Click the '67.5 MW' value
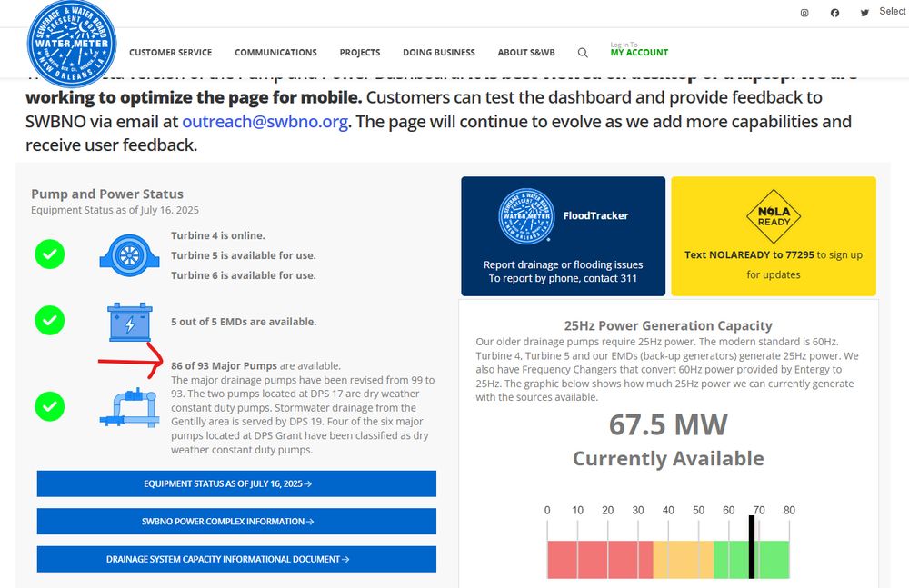The height and width of the screenshot is (588, 909). click(668, 425)
